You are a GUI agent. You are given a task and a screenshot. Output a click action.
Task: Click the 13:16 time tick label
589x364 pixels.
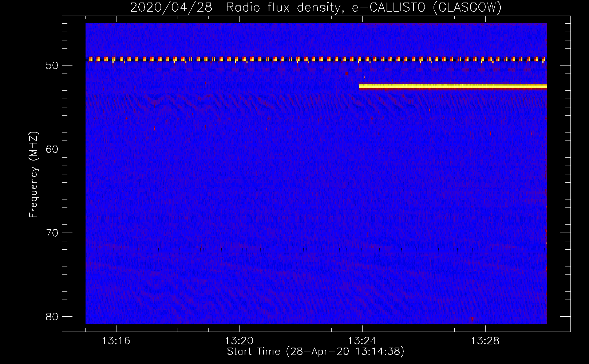[116, 341]
